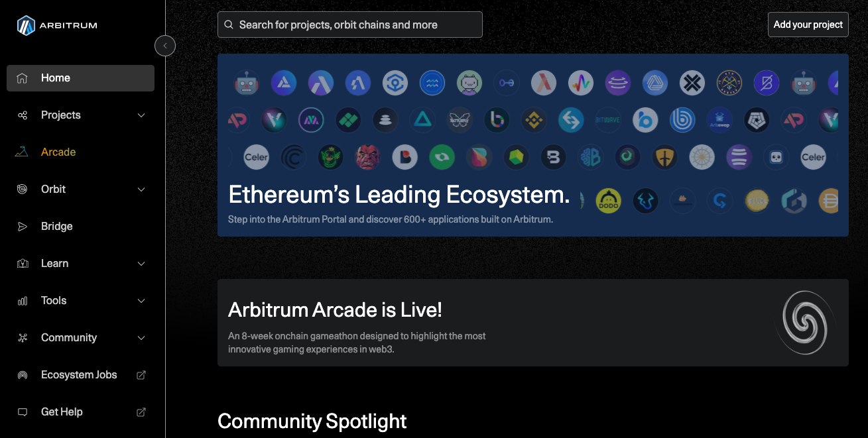Screen dimensions: 868x438
Task: Open Arcade via the joystick icon
Action: [x=22, y=152]
